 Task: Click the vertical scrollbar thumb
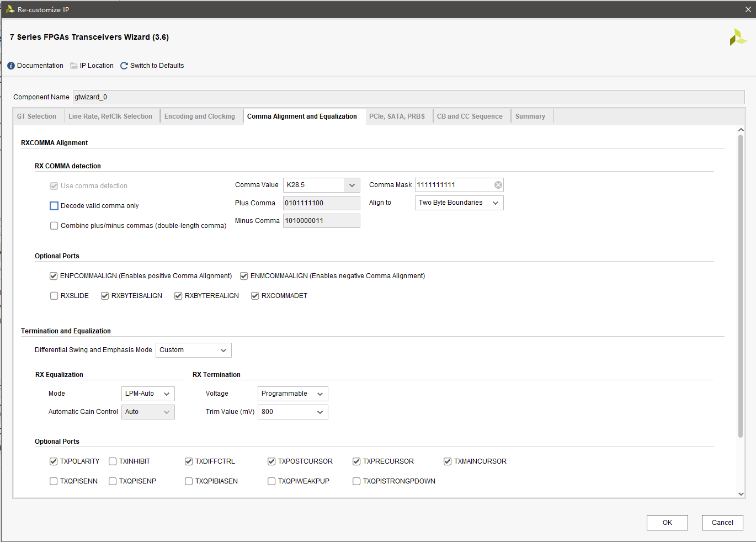[x=741, y=286]
